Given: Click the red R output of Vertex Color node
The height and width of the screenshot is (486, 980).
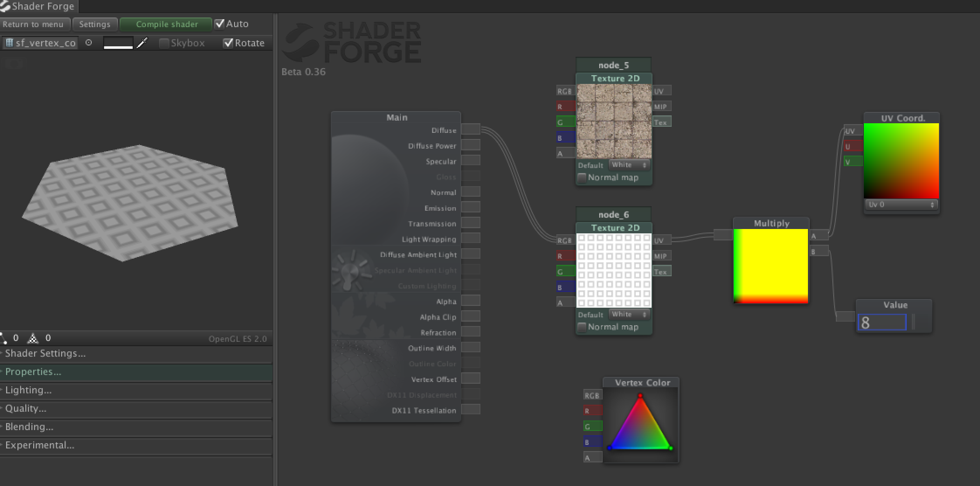Looking at the screenshot, I should (x=593, y=410).
